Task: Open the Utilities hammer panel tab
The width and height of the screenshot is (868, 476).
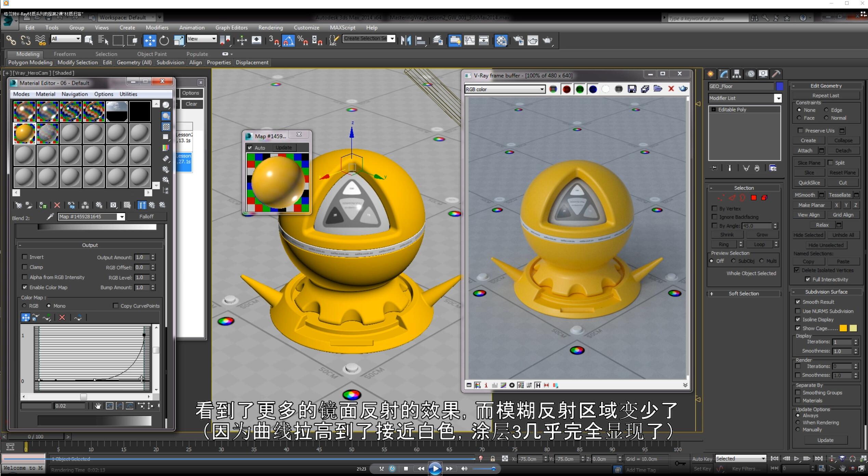Action: pyautogui.click(x=776, y=74)
